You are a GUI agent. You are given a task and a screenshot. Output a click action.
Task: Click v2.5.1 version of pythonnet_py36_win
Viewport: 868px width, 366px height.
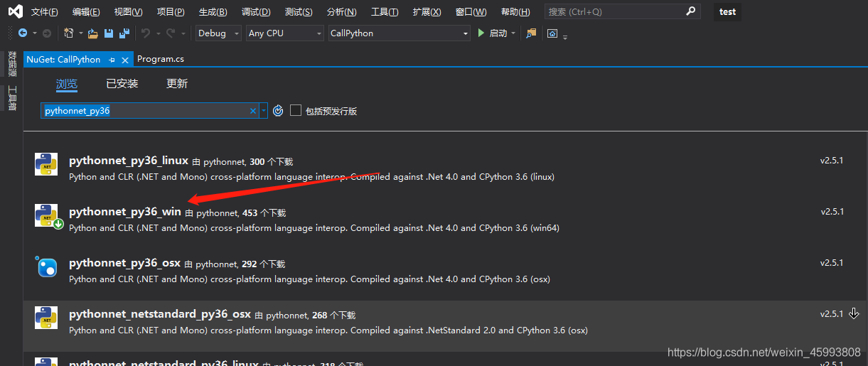[832, 212]
